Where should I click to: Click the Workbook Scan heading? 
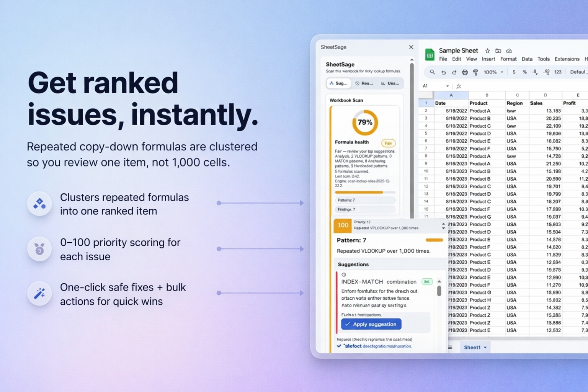pos(346,100)
